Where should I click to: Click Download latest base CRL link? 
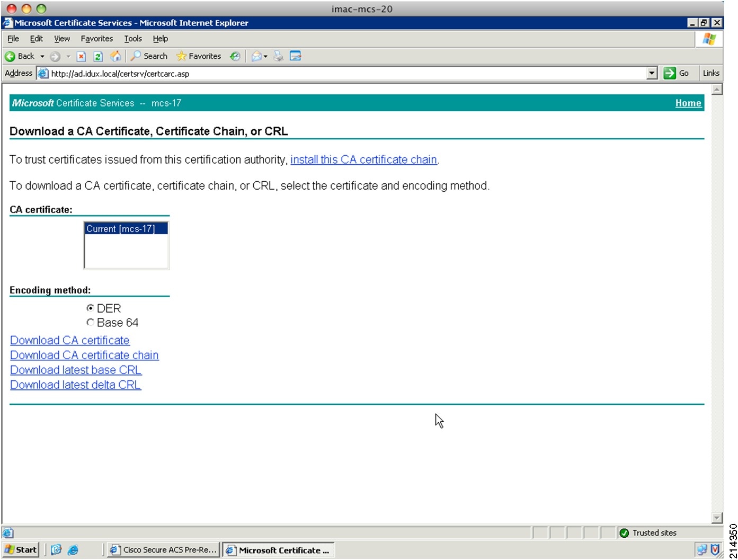click(76, 370)
